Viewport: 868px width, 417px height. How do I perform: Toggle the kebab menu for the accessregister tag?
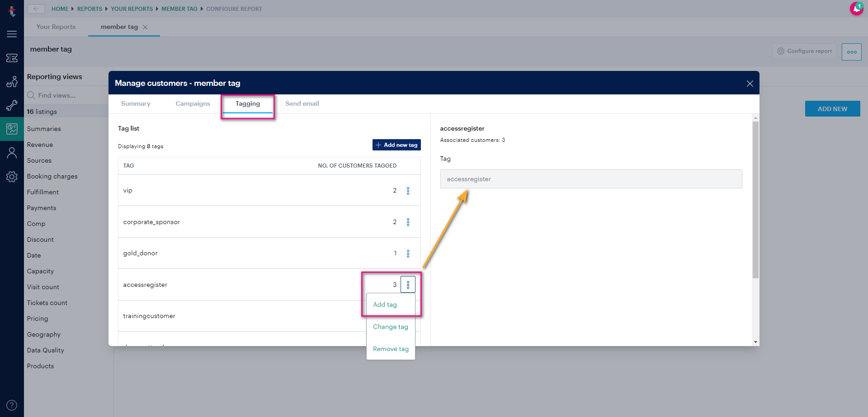click(408, 285)
